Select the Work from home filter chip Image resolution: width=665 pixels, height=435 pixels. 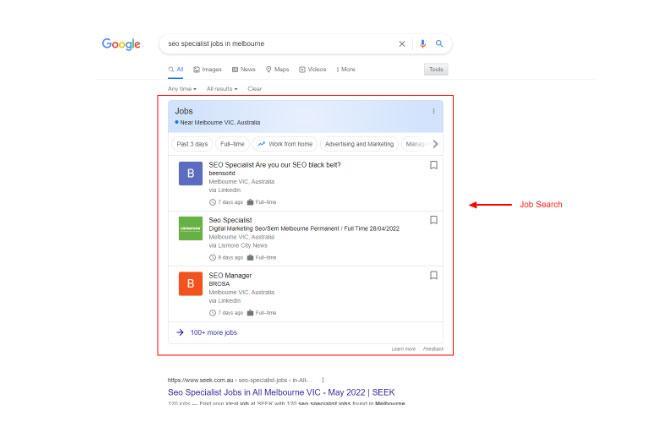(285, 144)
